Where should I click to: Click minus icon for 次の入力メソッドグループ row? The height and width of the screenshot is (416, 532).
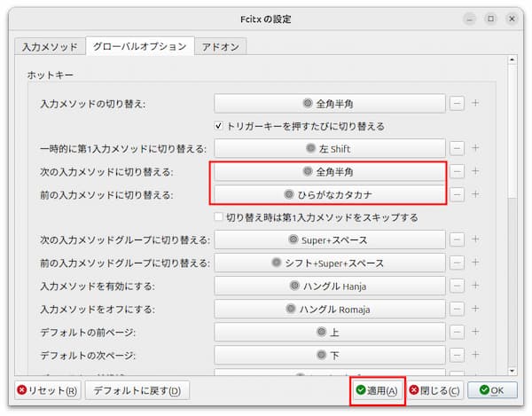click(457, 239)
